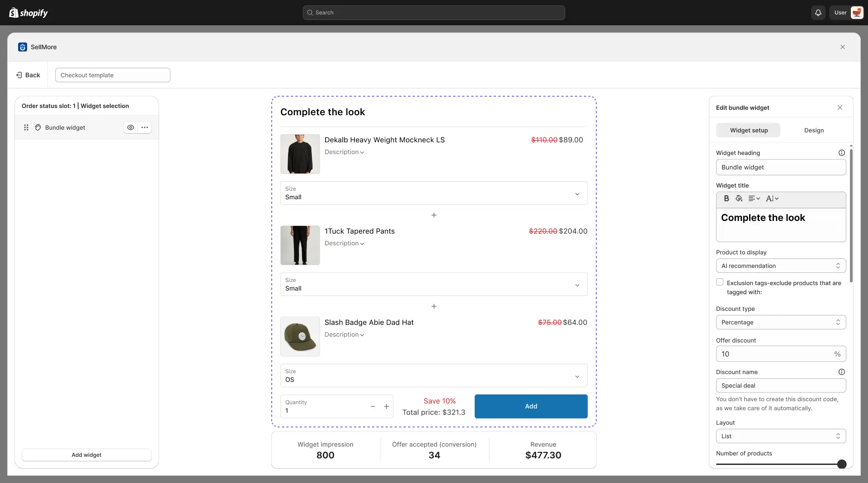868x483 pixels.
Task: Enable the Exclusion tags checkbox
Action: [x=720, y=282]
